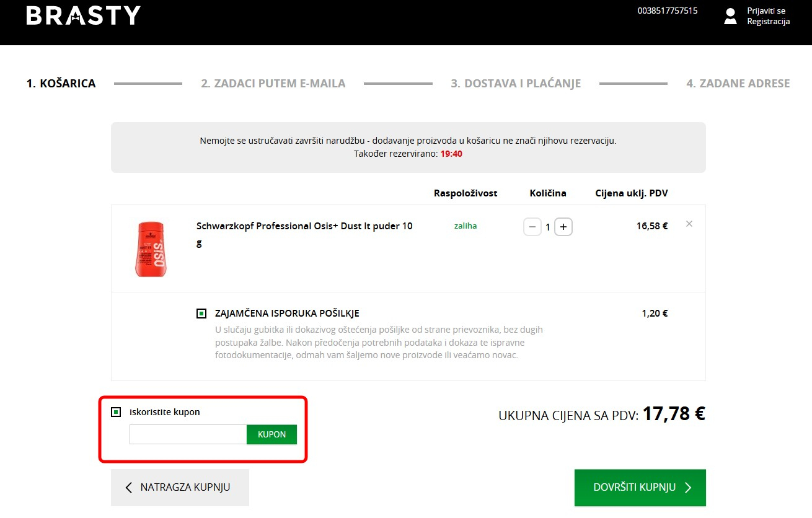812x518 pixels.
Task: Select the 3. Dostava i plaćanje step
Action: click(x=516, y=84)
